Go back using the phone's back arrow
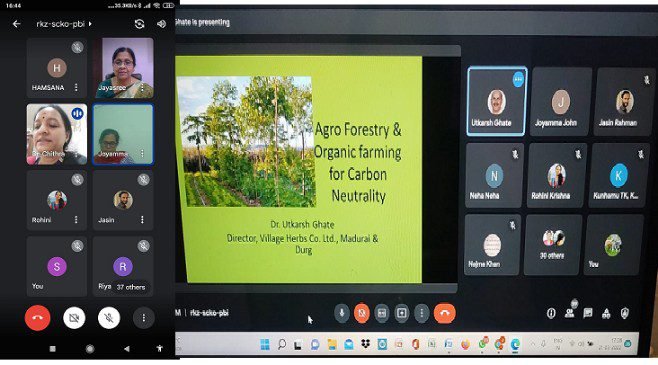This screenshot has width=658, height=365. (x=16, y=24)
